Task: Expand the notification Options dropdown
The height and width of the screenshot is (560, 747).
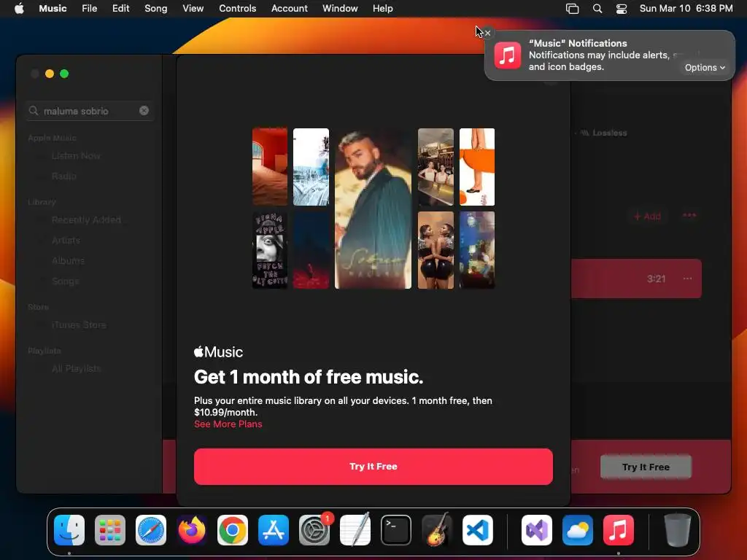Action: 705,68
